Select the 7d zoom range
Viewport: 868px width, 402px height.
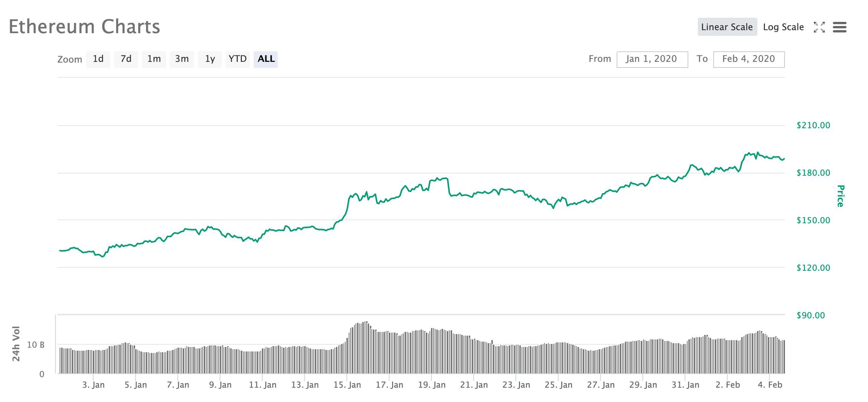[x=126, y=59]
